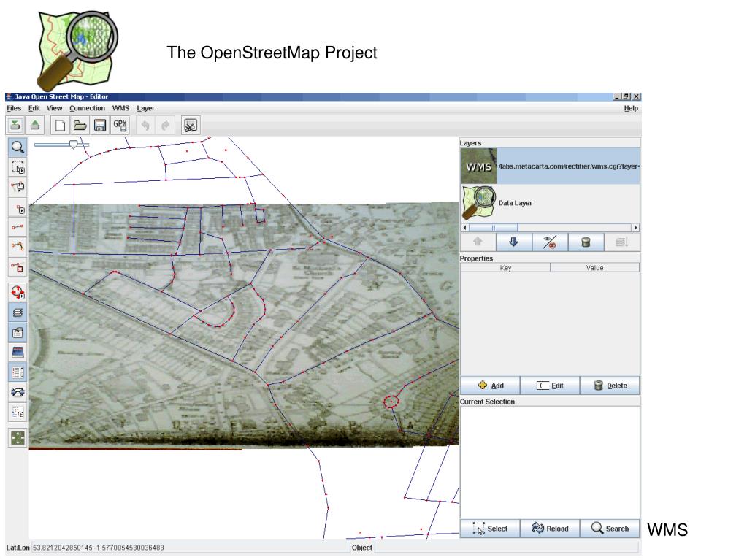Click the greyed merge layers icon

tap(621, 242)
